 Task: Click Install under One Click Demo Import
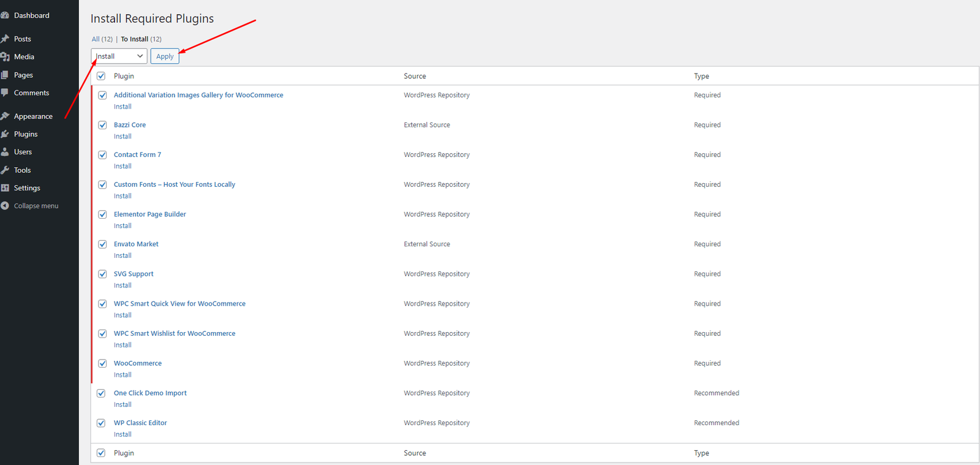(x=123, y=405)
